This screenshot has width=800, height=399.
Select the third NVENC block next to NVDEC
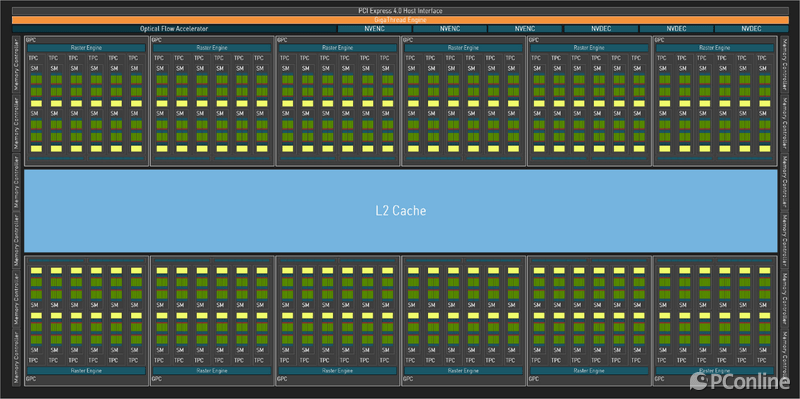(x=524, y=29)
